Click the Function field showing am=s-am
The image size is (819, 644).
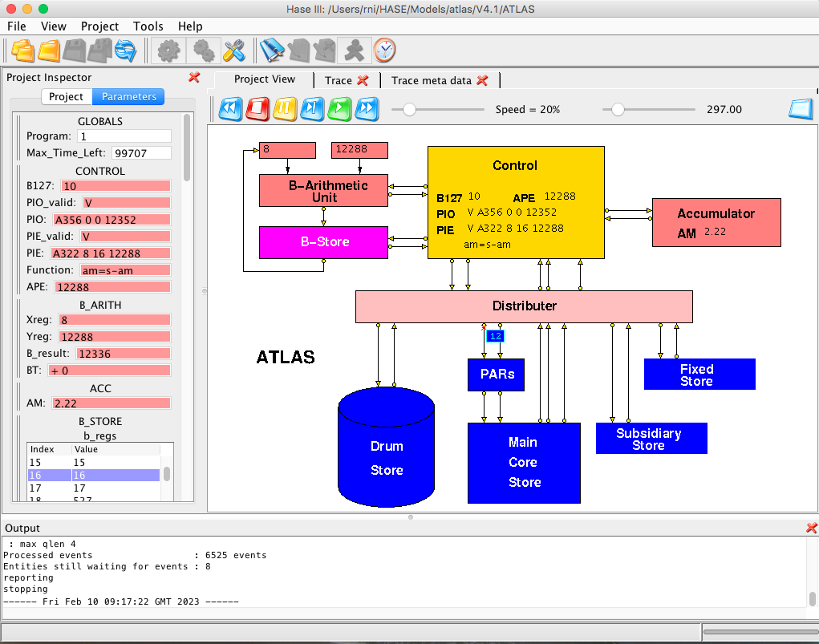coord(125,270)
